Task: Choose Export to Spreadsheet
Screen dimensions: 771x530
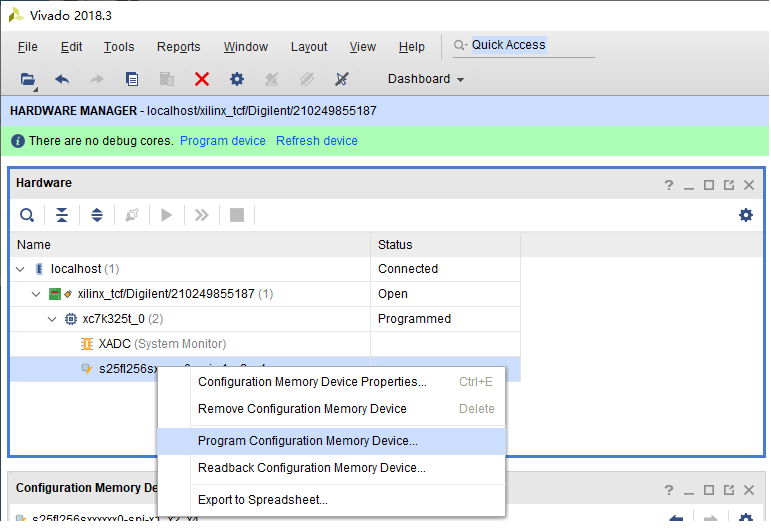Action: coord(331,500)
